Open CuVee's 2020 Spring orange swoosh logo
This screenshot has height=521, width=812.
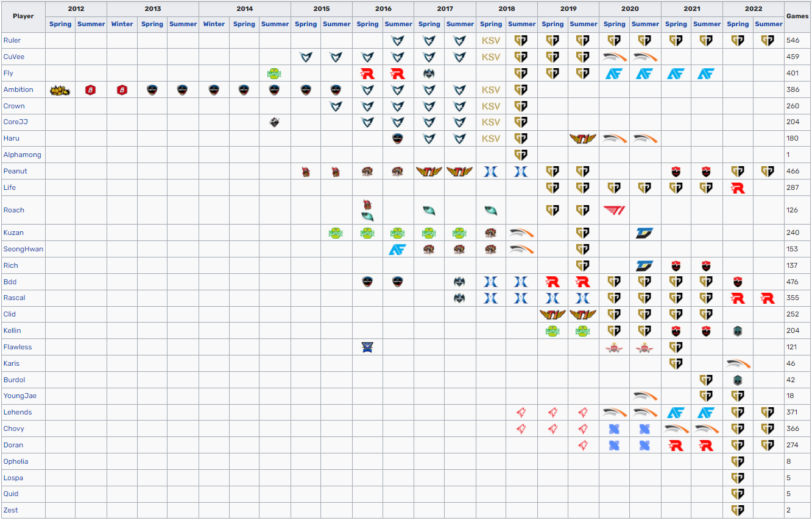614,57
